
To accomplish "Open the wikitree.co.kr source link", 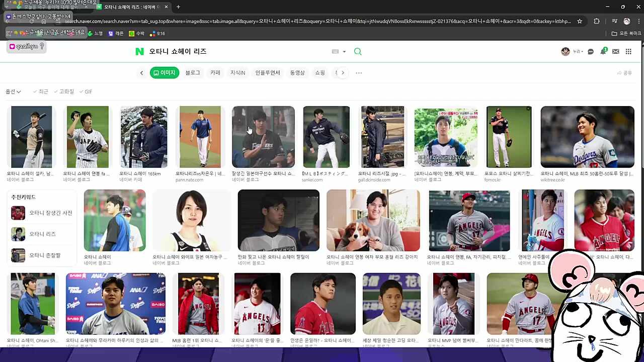I will click(x=553, y=180).
